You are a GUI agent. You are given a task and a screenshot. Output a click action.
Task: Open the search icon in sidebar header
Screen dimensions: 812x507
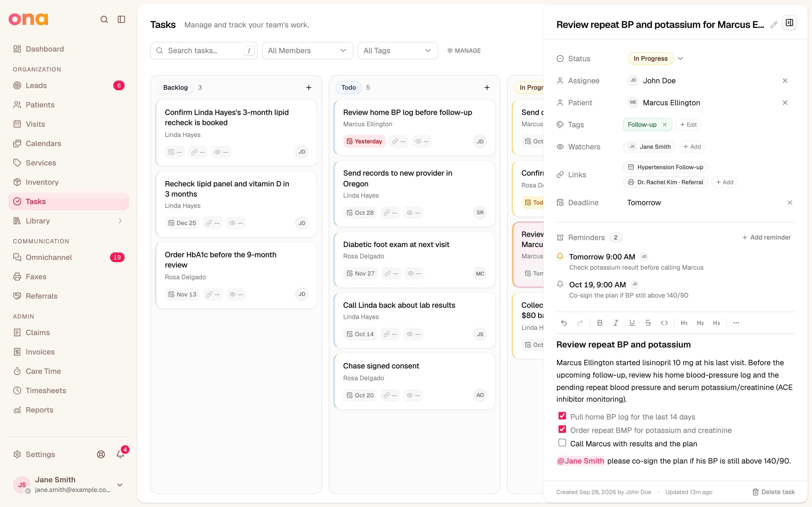104,19
